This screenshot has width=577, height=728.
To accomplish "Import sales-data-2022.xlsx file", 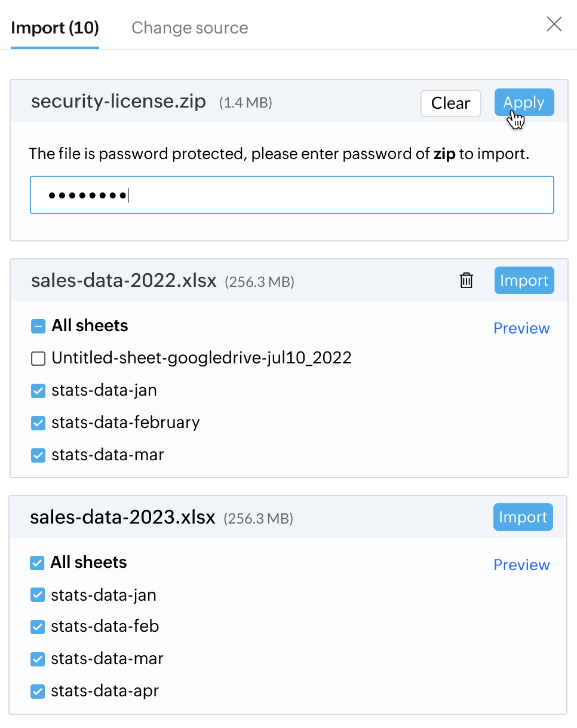I will tap(524, 280).
